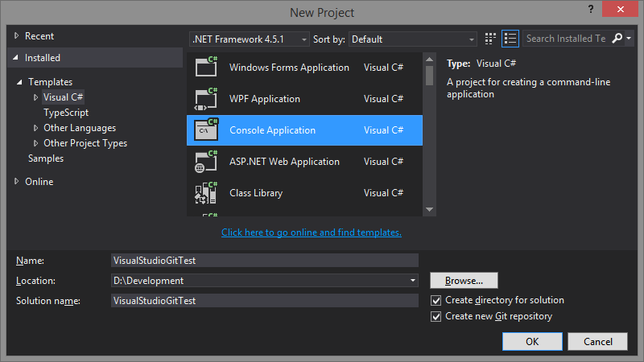Expand the Visual C# tree node
The width and height of the screenshot is (644, 362).
click(35, 97)
